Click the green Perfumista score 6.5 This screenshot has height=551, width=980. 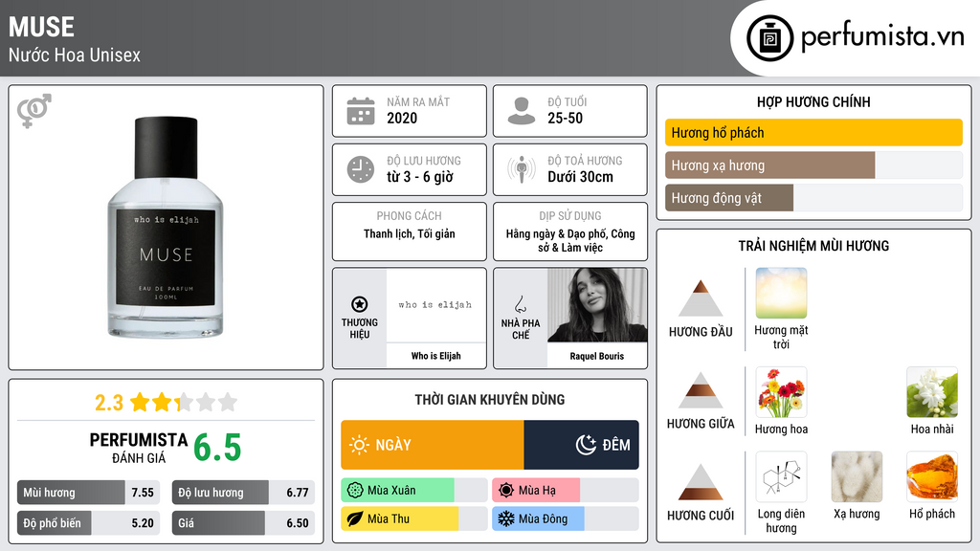[x=217, y=448]
